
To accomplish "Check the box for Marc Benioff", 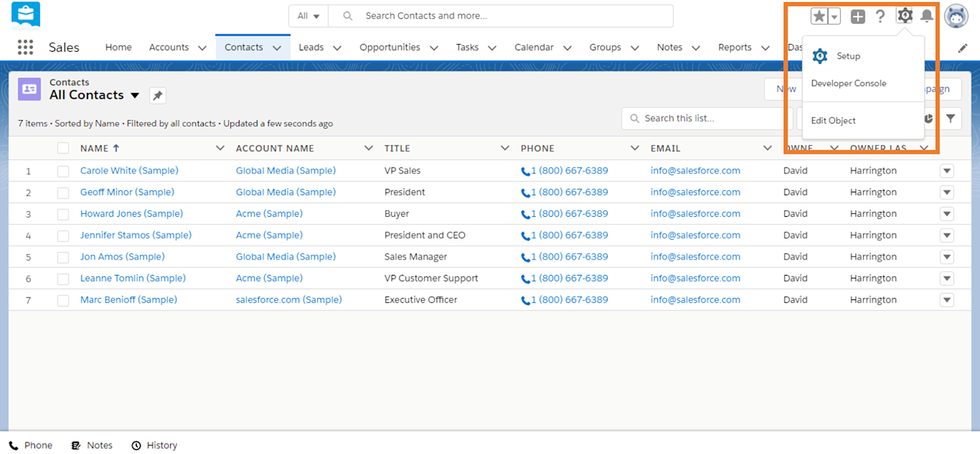I will [x=63, y=301].
